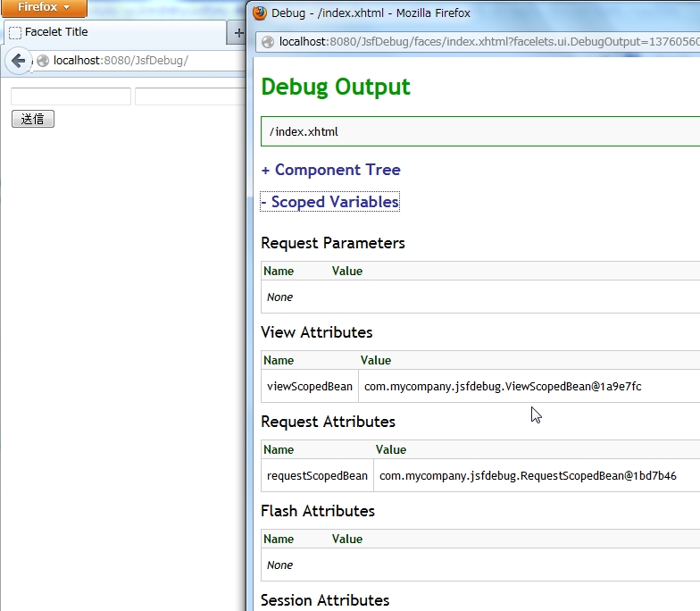Image resolution: width=700 pixels, height=611 pixels.
Task: Click the Request Parameters heading
Action: pos(332,243)
